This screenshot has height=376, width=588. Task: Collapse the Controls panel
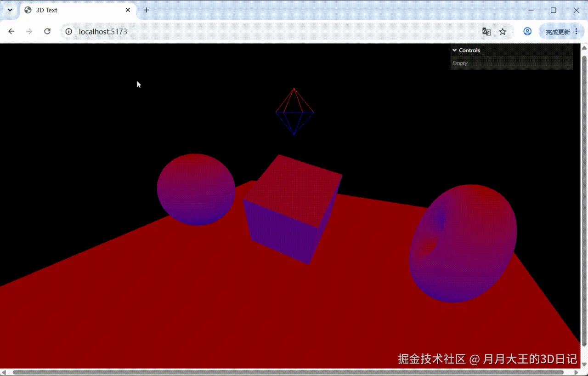pyautogui.click(x=512, y=50)
